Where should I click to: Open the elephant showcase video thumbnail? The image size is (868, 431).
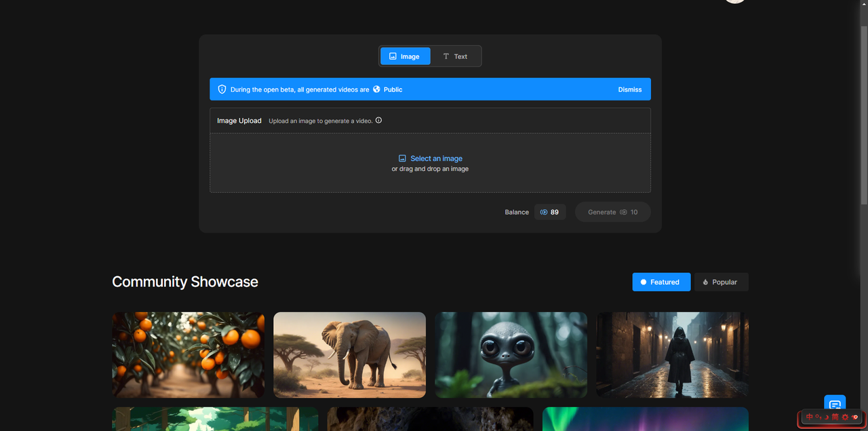349,355
